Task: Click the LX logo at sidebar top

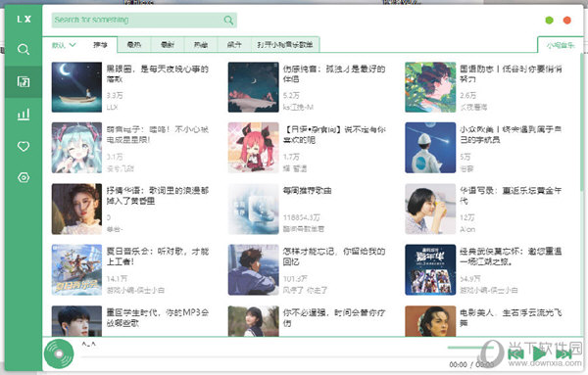Action: 24,20
